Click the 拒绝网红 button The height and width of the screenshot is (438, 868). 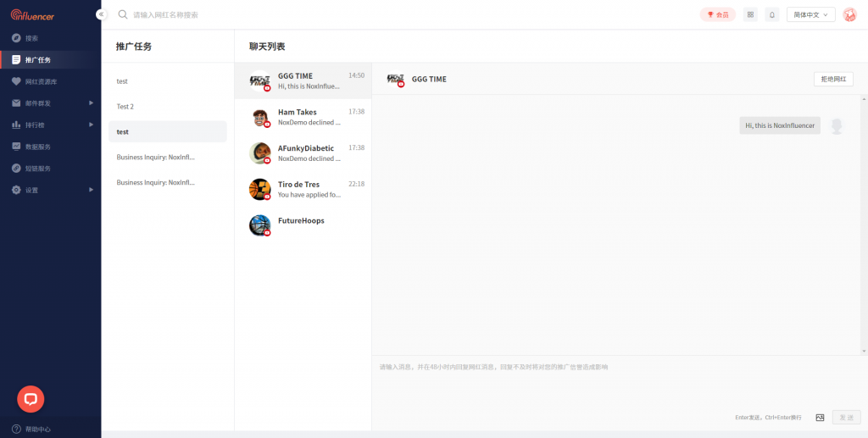tap(832, 79)
